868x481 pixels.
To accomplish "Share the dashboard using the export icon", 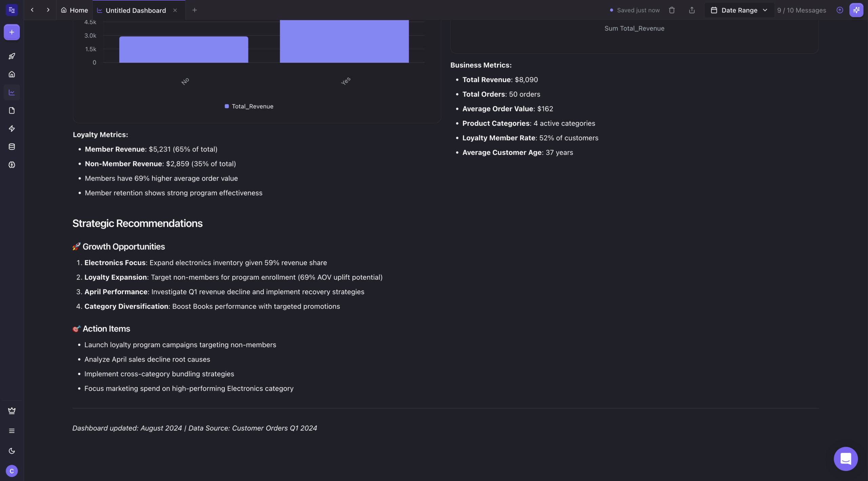I will (692, 10).
